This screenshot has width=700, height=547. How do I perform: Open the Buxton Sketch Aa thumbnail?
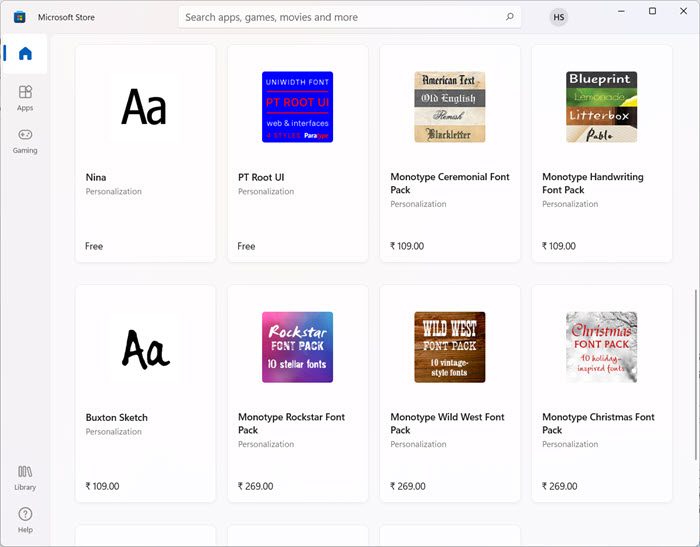pyautogui.click(x=145, y=347)
